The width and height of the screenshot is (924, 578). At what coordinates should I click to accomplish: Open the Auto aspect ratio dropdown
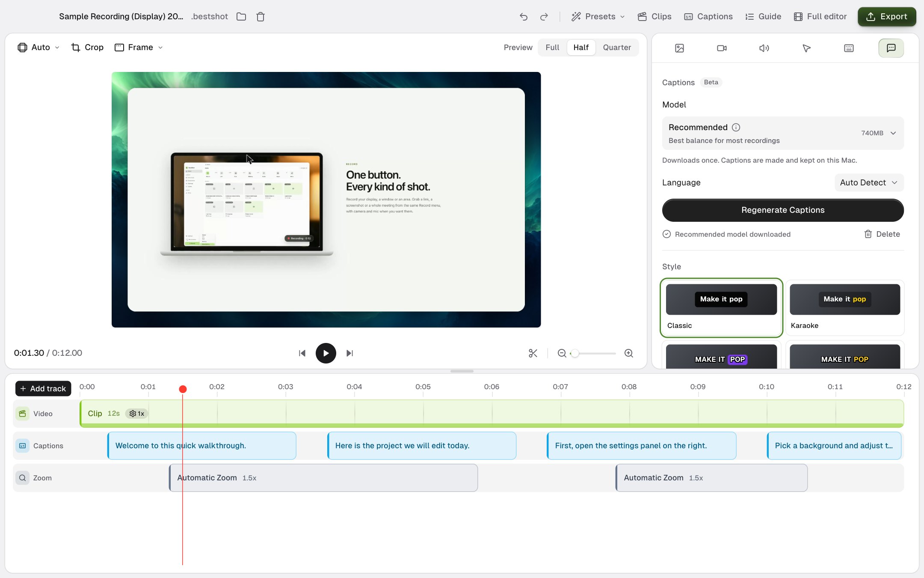[x=38, y=48]
